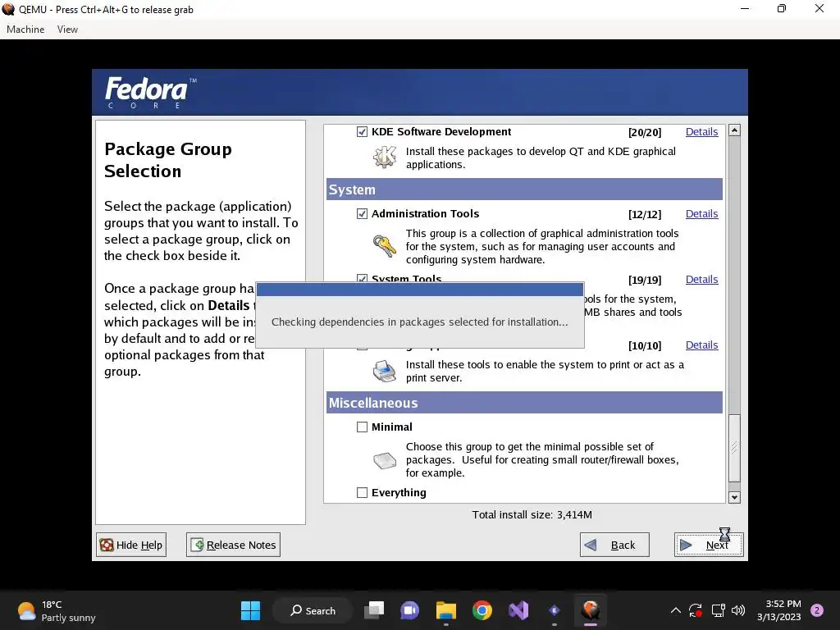840x630 pixels.
Task: Open File Explorer from the taskbar
Action: 445,610
